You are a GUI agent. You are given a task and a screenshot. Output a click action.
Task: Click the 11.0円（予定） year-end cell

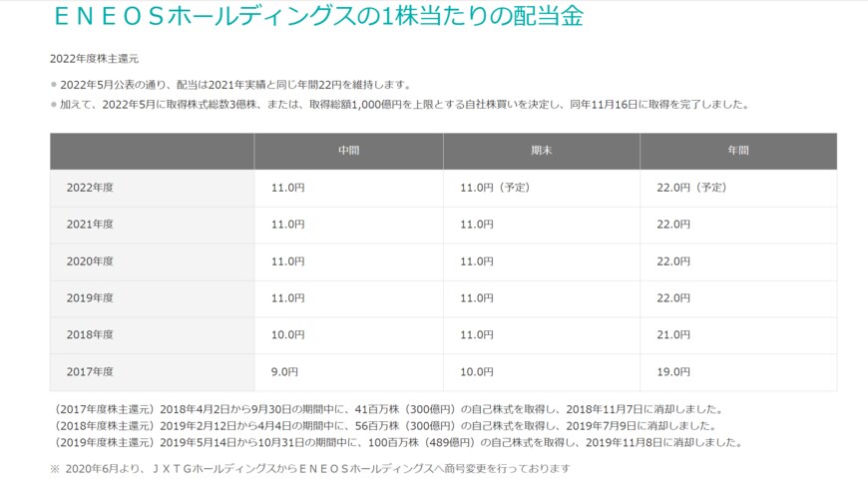pyautogui.click(x=494, y=188)
